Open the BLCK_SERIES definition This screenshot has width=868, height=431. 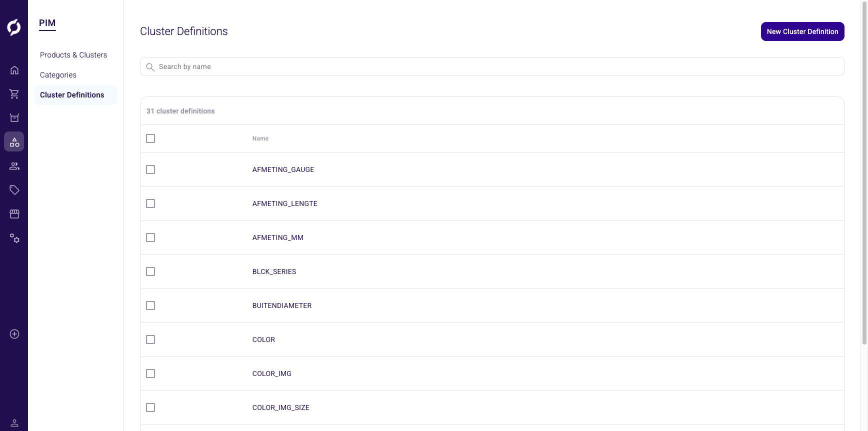274,271
